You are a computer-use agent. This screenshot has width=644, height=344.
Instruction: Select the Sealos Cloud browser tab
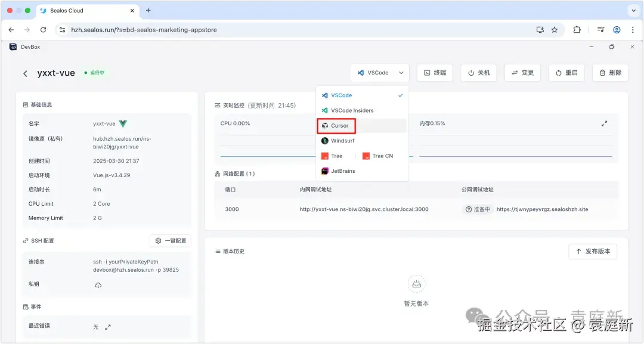coord(88,11)
